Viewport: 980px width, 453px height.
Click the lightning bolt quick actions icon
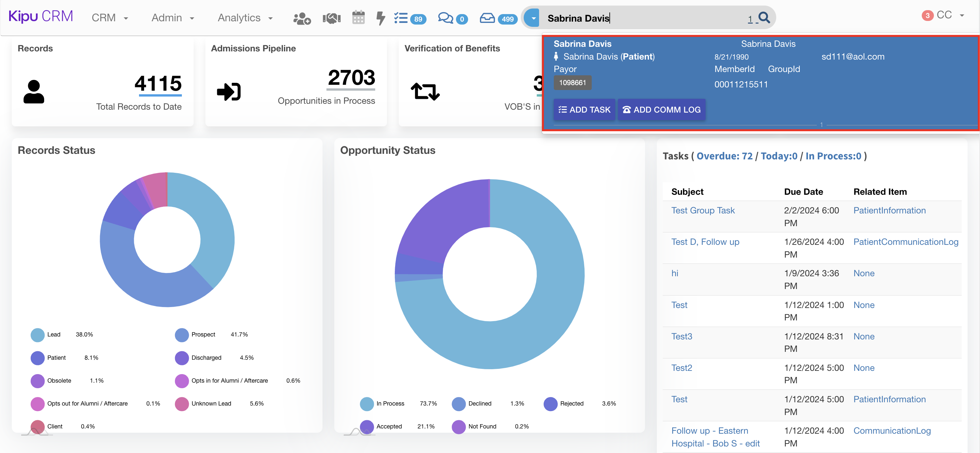click(380, 17)
